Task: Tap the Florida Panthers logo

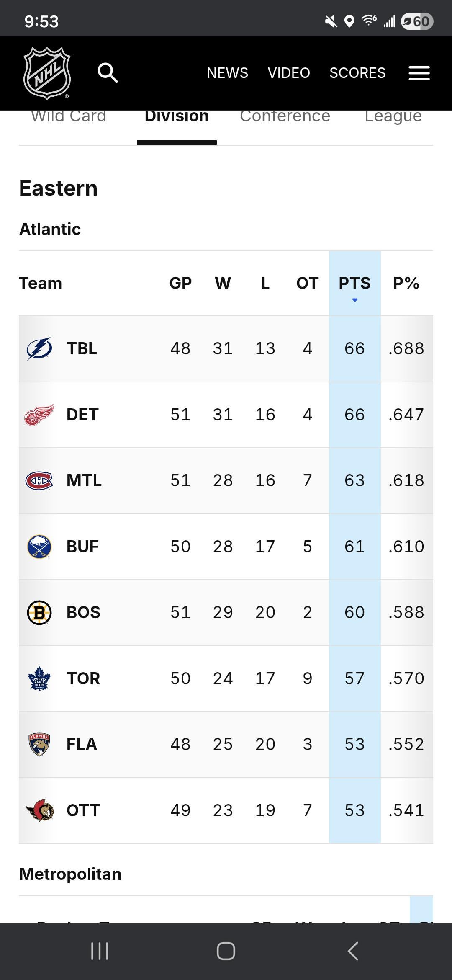Action: click(39, 744)
